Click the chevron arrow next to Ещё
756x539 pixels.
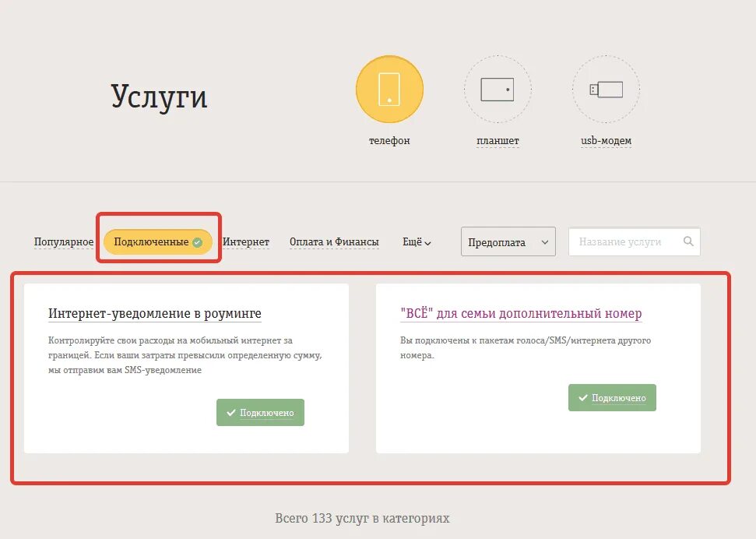click(427, 243)
